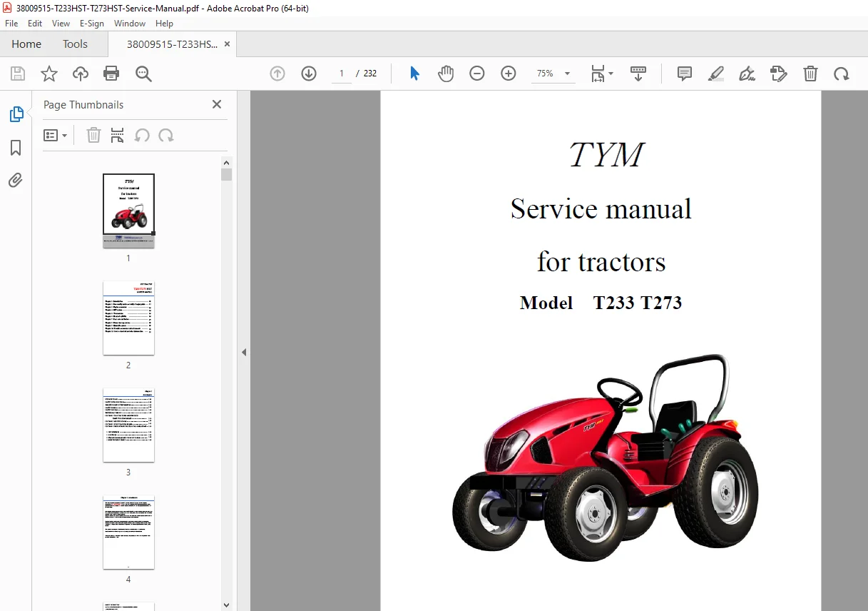Click the 'TYM' title on the page

(x=606, y=155)
